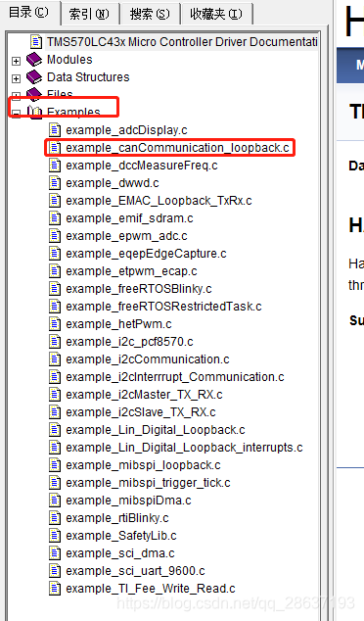Collapse the Examples tree node

[x=16, y=114]
